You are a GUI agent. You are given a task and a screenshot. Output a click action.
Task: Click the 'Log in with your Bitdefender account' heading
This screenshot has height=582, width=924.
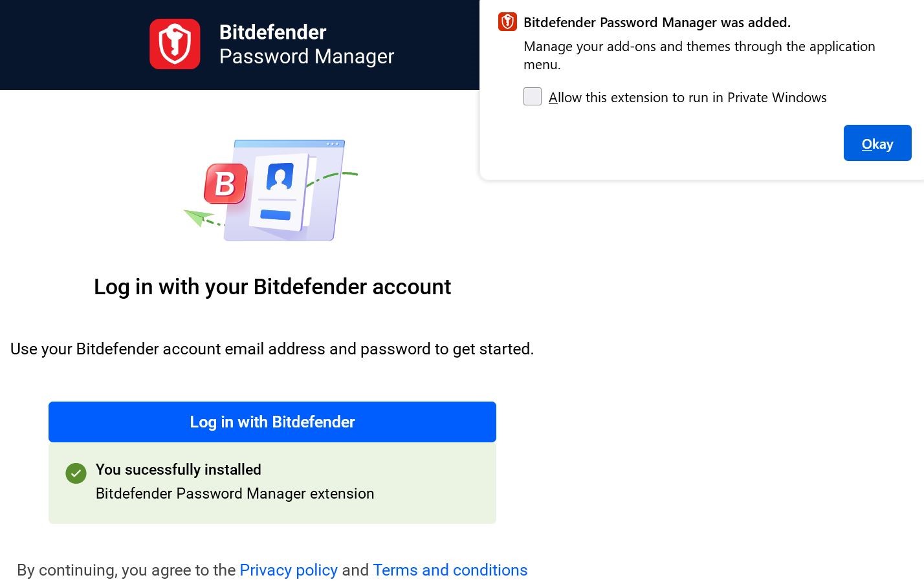coord(272,286)
